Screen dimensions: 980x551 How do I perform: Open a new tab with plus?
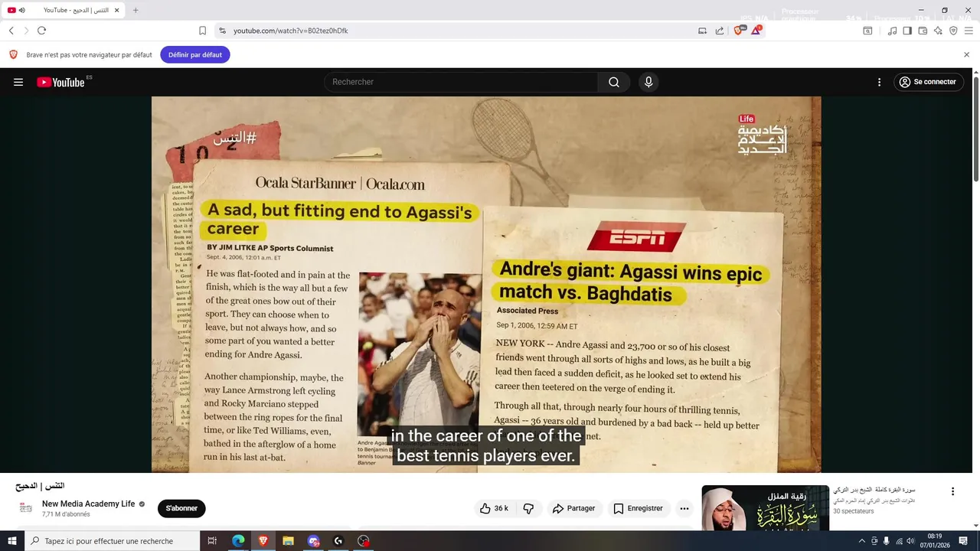tap(136, 10)
